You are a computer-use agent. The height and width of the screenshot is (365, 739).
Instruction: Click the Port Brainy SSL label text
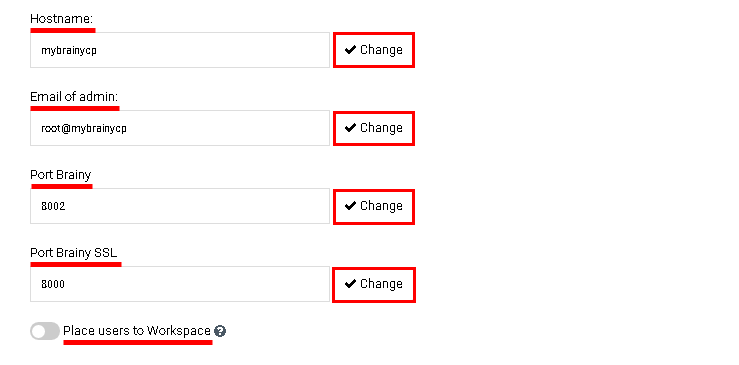click(74, 253)
